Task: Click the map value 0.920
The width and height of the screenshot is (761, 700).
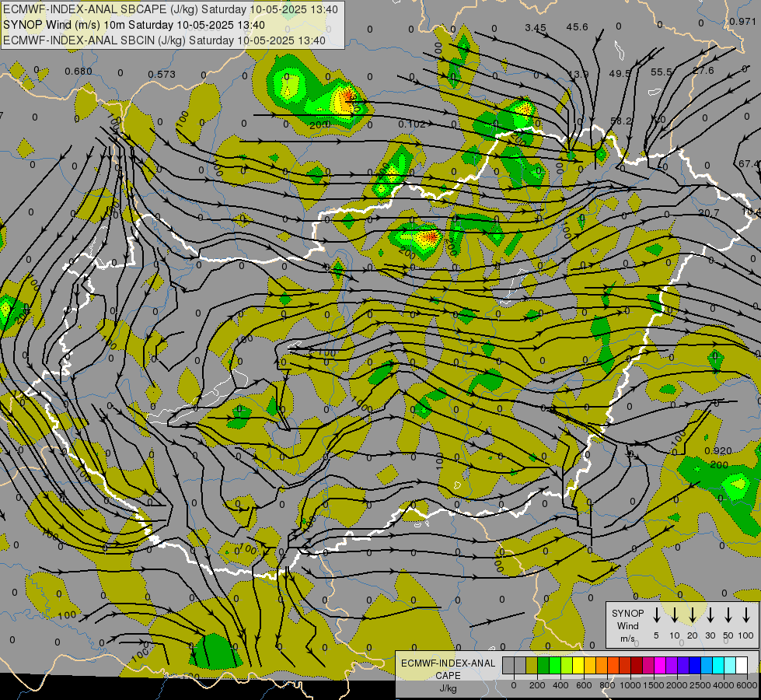Action: (x=717, y=451)
